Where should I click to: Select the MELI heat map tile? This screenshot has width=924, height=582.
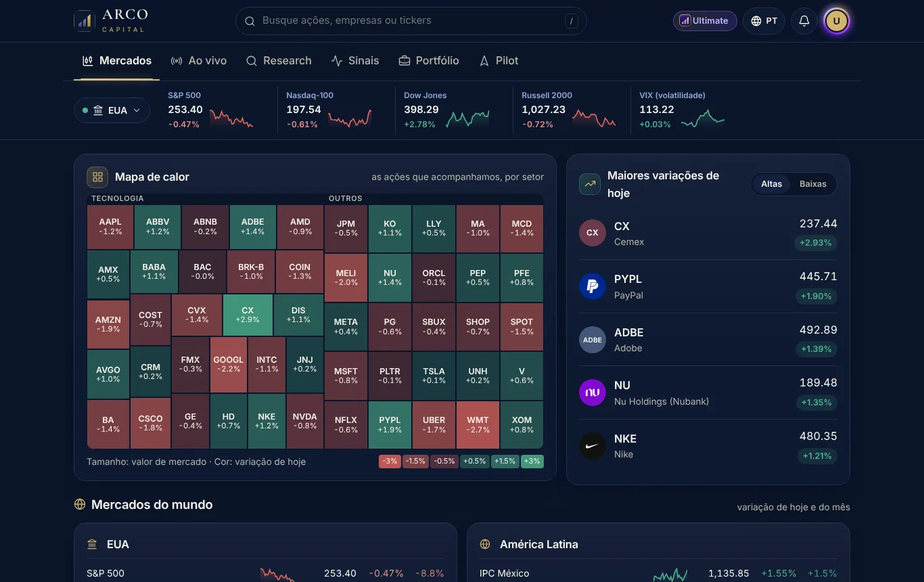(346, 278)
